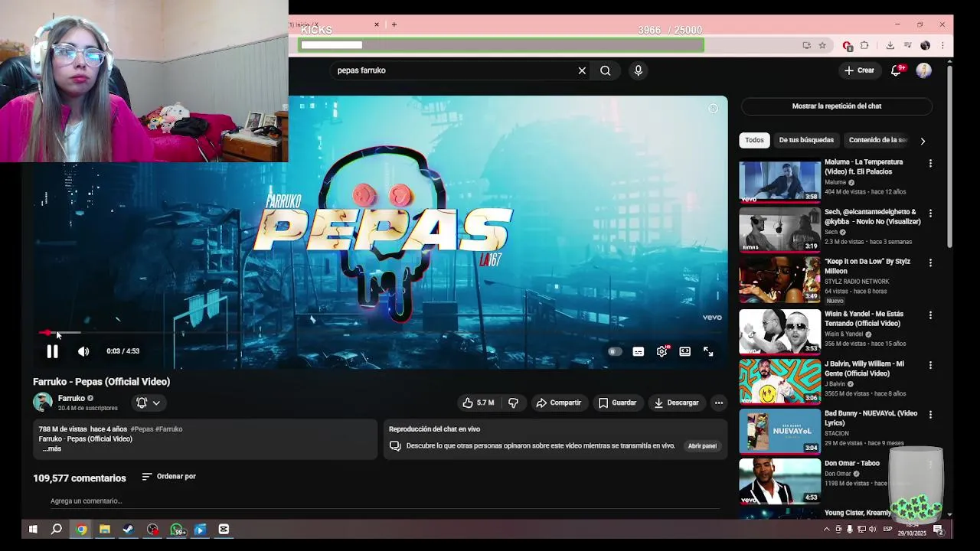
Task: Turn on subtitles in the video player
Action: [x=639, y=351]
